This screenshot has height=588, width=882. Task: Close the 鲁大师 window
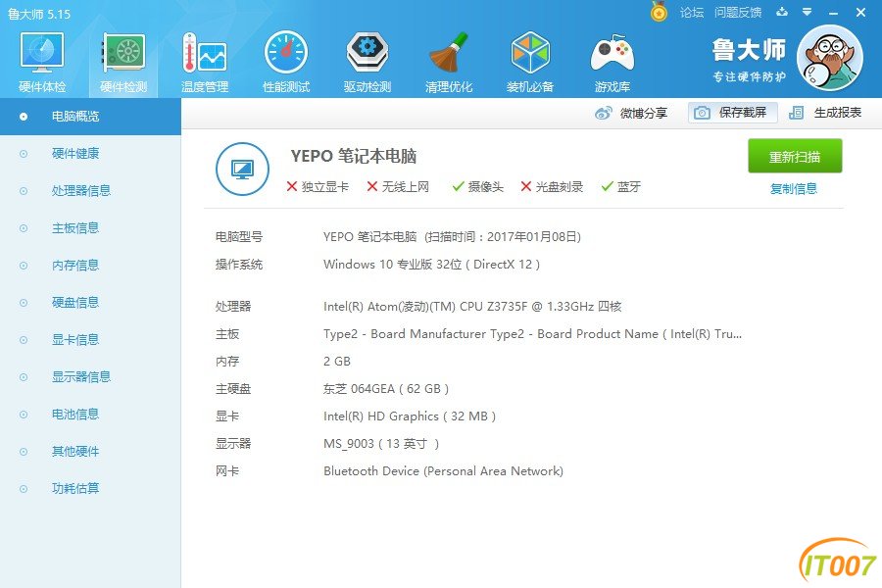(861, 13)
